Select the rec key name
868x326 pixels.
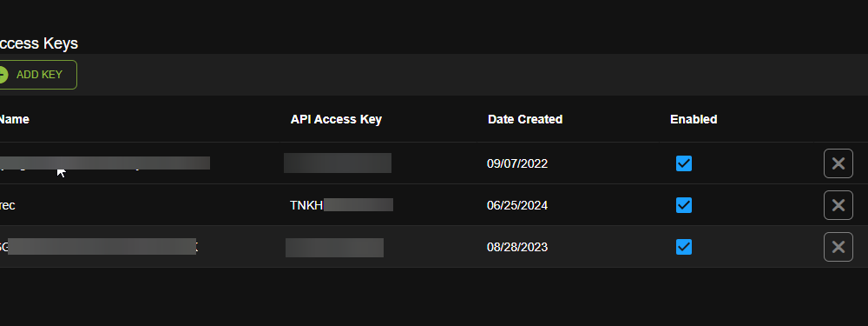[x=7, y=205]
